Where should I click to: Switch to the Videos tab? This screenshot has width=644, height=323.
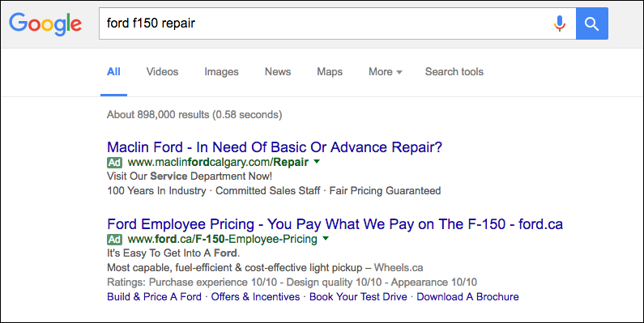click(x=162, y=72)
